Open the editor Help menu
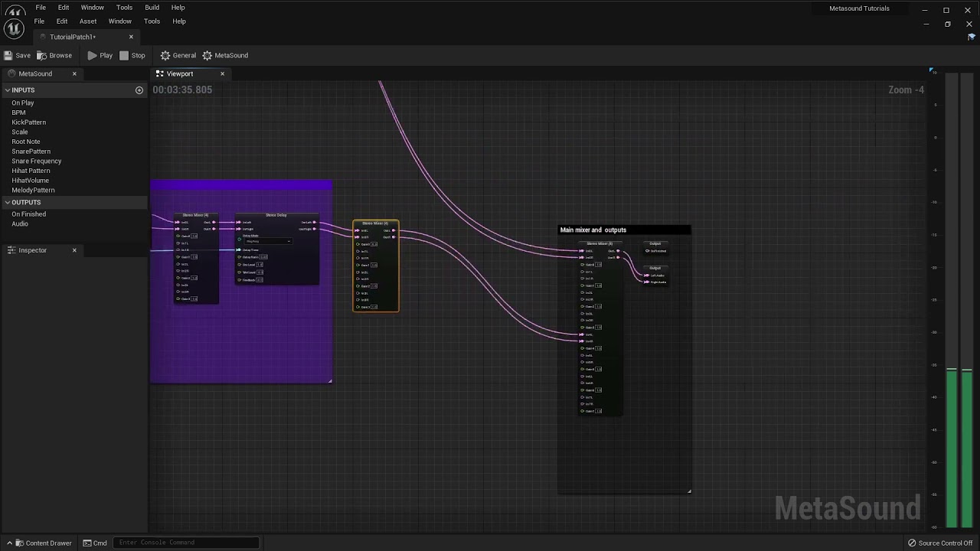The height and width of the screenshot is (551, 980). pyautogui.click(x=179, y=21)
